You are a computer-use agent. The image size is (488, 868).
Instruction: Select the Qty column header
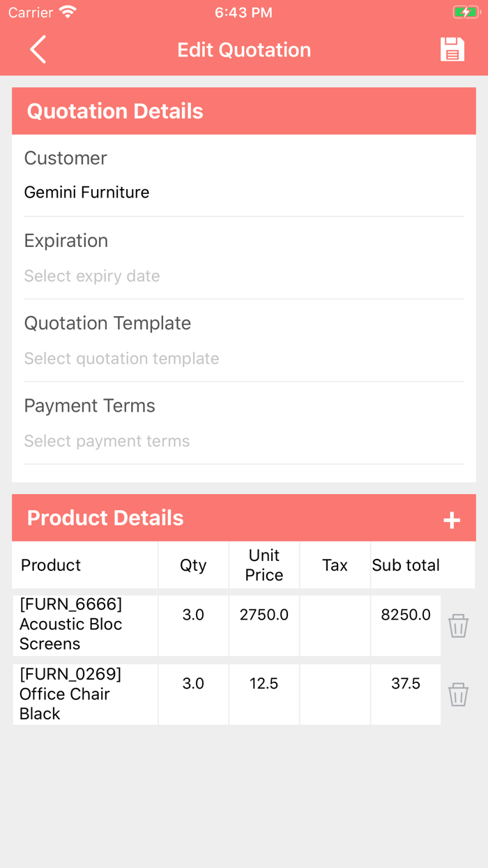click(193, 565)
